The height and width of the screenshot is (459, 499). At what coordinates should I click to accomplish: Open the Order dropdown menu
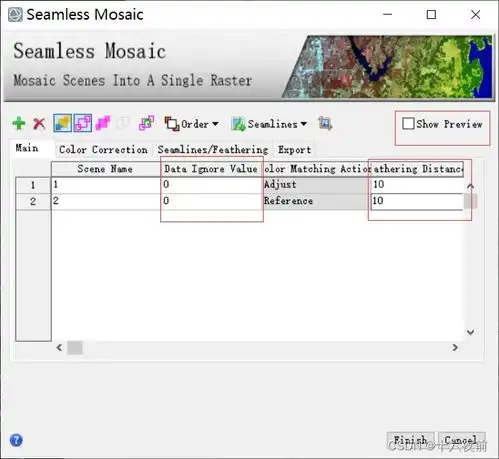click(192, 124)
